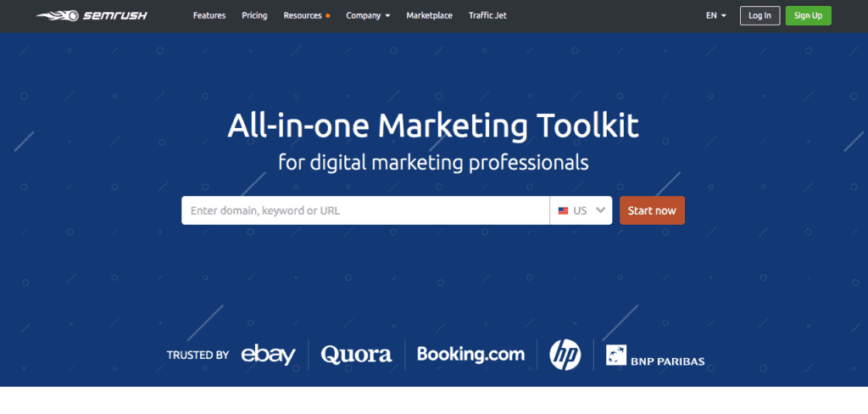Screen dimensions: 868x414
Task: Click the US flag icon
Action: [x=563, y=210]
